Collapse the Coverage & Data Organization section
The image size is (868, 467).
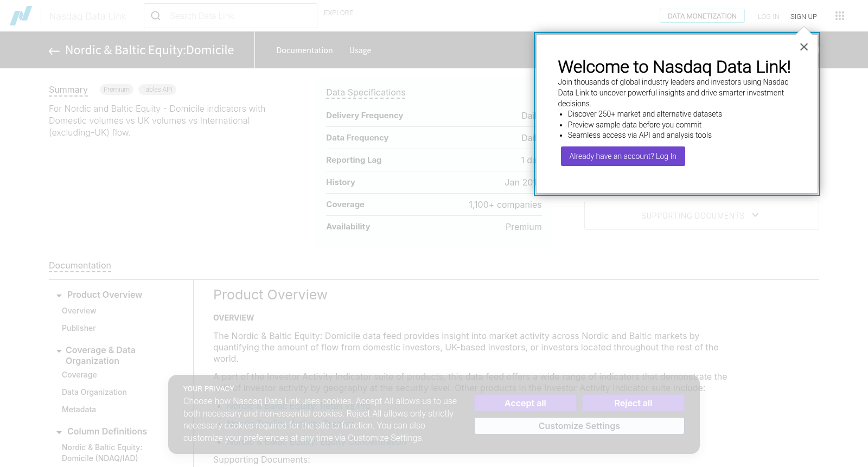[59, 351]
